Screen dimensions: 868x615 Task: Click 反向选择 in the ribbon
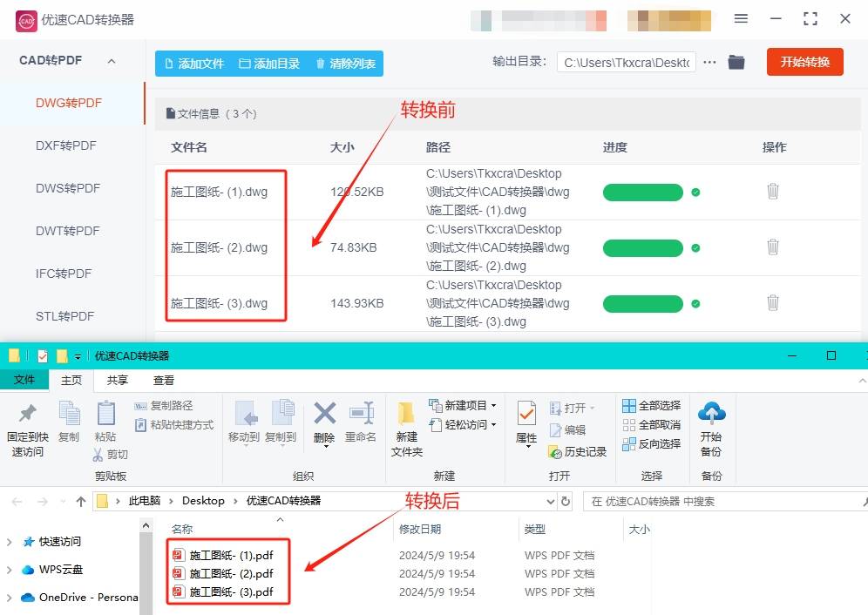tap(652, 444)
